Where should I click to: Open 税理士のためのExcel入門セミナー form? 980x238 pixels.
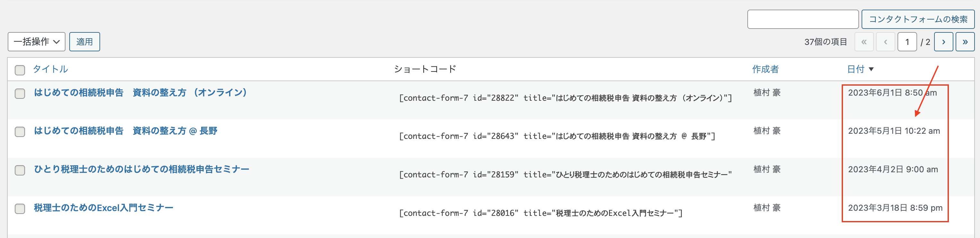click(x=103, y=208)
